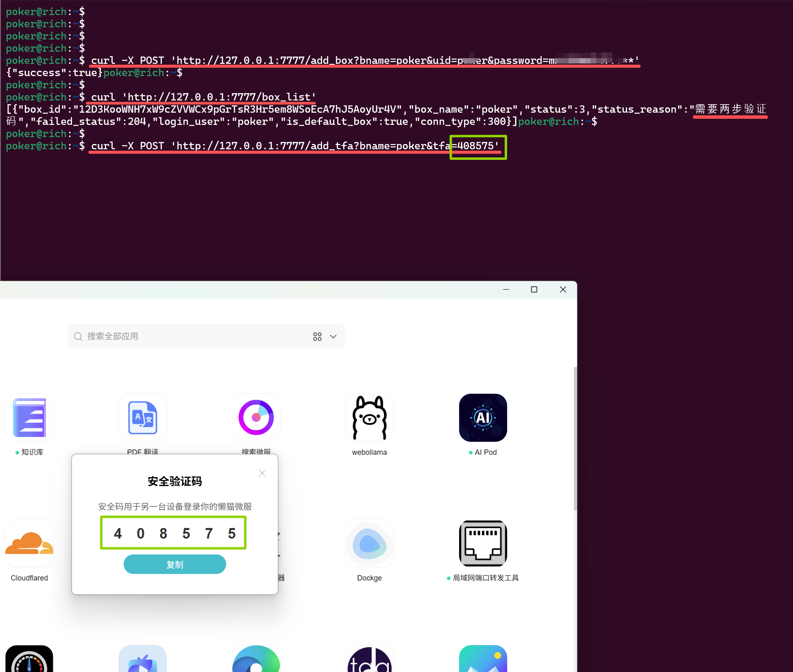Viewport: 793px width, 672px height.
Task: Open the PDF 翻译 app icon
Action: click(x=143, y=418)
